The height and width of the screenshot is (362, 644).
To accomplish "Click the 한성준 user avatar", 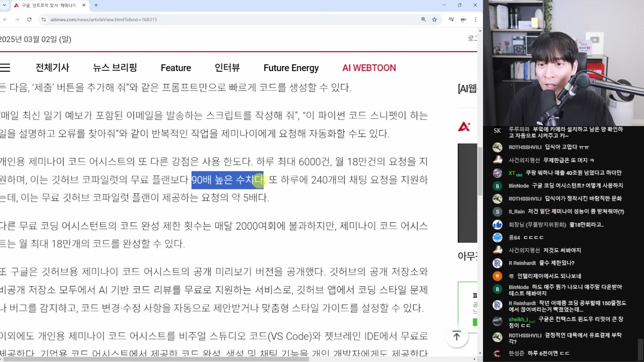I will [x=497, y=353].
